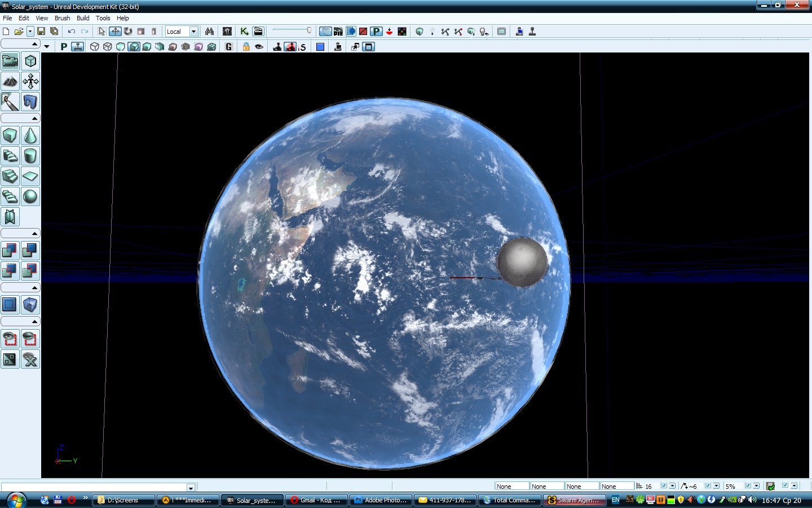
Task: Create a Sheet builder brush
Action: (x=30, y=176)
